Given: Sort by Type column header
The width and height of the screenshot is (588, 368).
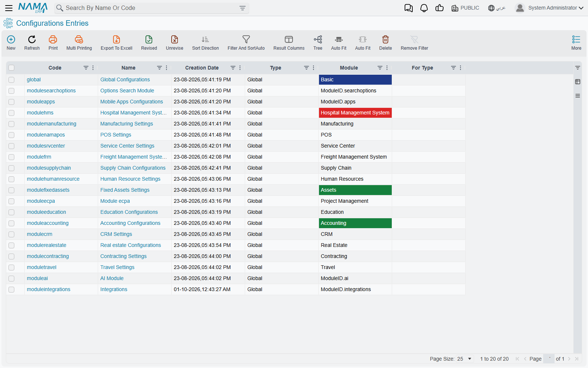Looking at the screenshot, I should [275, 68].
